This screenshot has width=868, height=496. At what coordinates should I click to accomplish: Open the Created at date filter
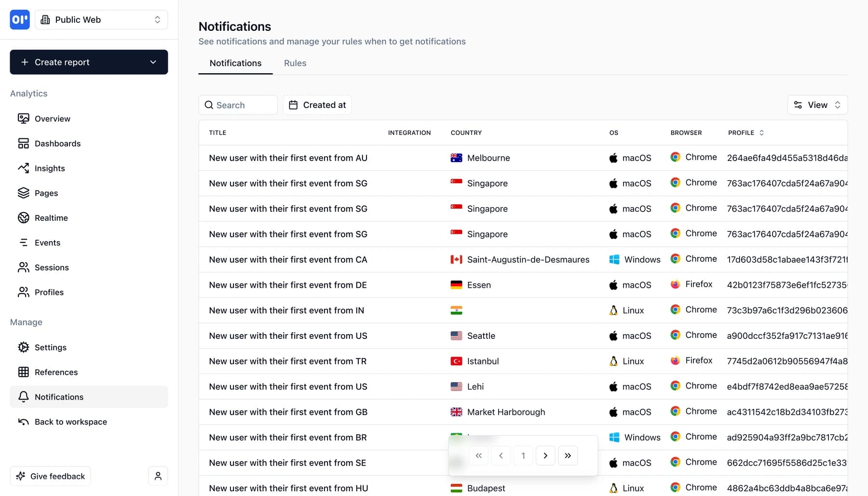tap(317, 105)
